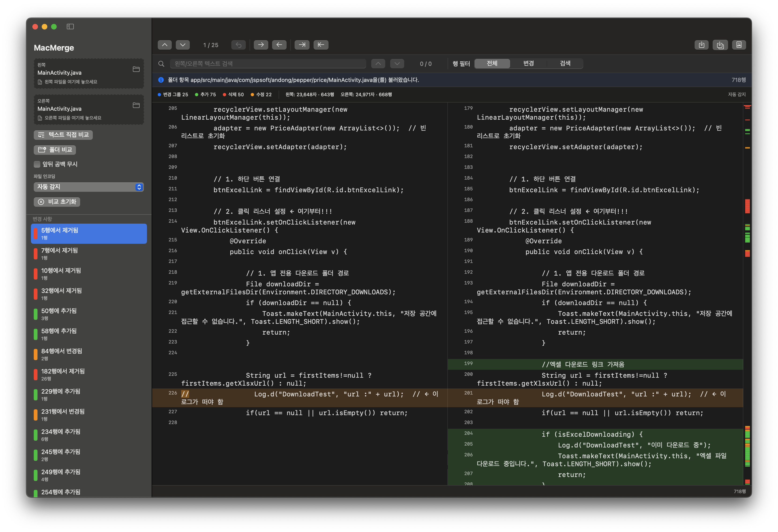Copy current change to the left side

[279, 45]
